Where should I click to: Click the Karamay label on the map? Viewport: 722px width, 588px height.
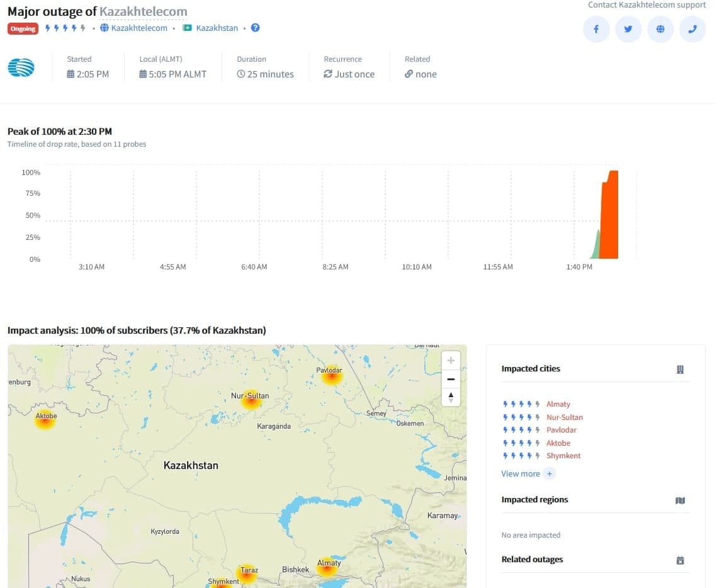point(442,516)
